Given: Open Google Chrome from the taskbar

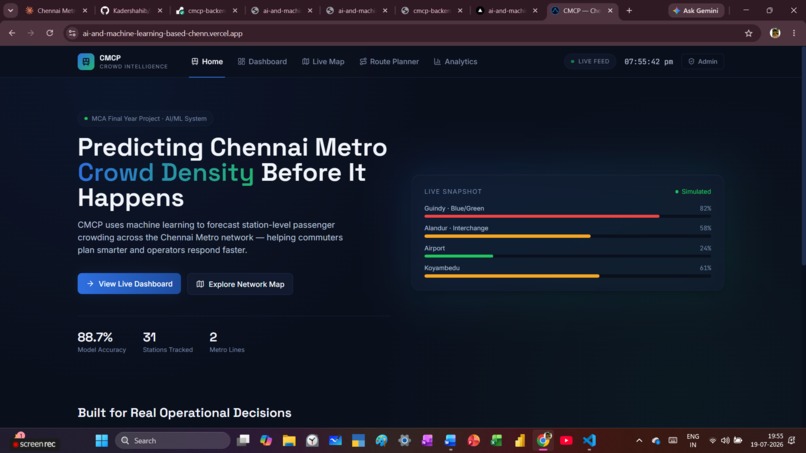Looking at the screenshot, I should 543,441.
